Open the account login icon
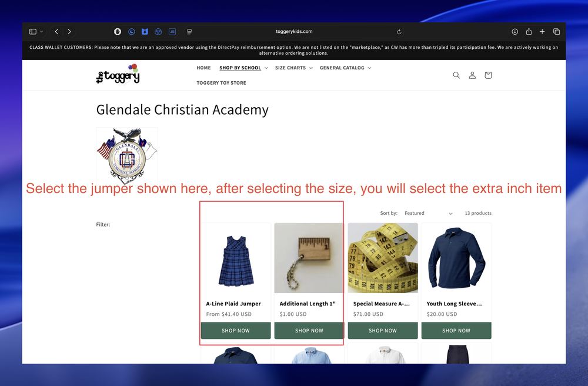588x386 pixels. coord(472,75)
